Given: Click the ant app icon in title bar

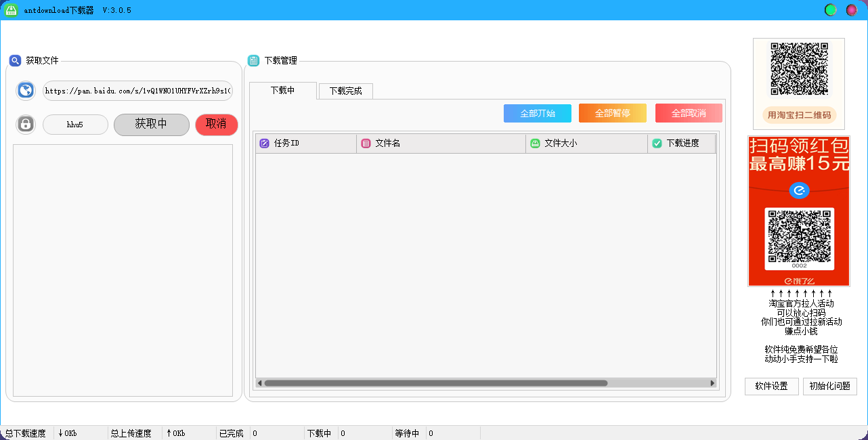Looking at the screenshot, I should coord(10,9).
